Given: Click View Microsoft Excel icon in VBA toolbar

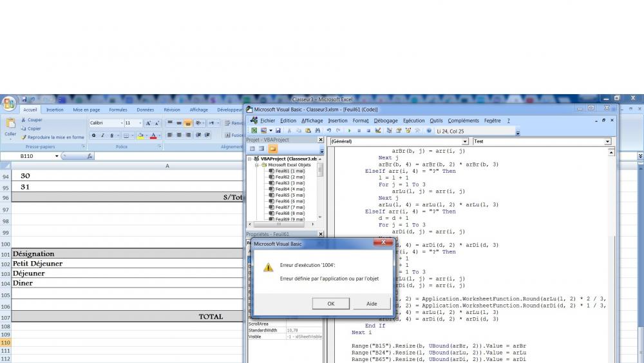Looking at the screenshot, I should pyautogui.click(x=254, y=131).
